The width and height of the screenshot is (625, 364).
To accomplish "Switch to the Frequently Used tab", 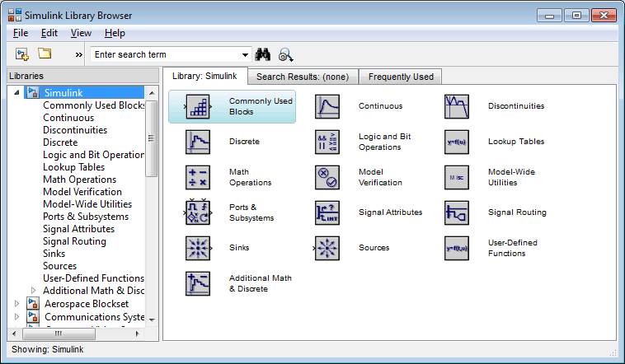I will coord(401,77).
